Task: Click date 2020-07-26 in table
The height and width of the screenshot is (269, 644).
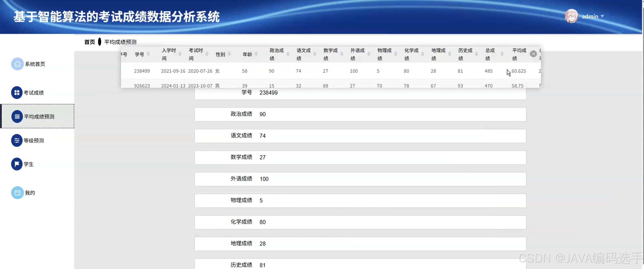Action: 200,71
